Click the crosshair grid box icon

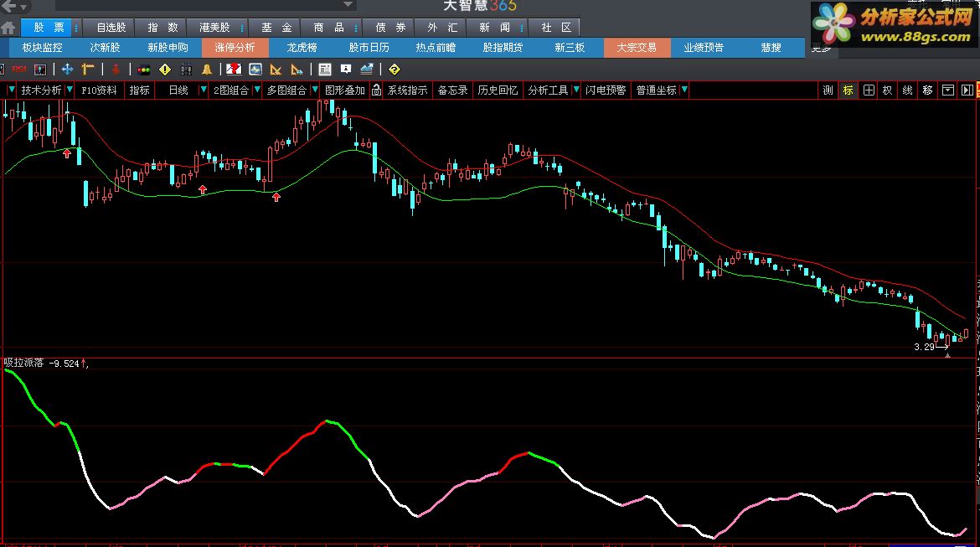click(x=869, y=90)
